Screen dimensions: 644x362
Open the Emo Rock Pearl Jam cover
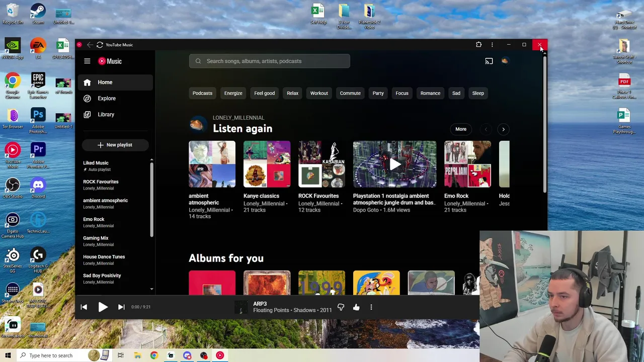click(x=467, y=164)
